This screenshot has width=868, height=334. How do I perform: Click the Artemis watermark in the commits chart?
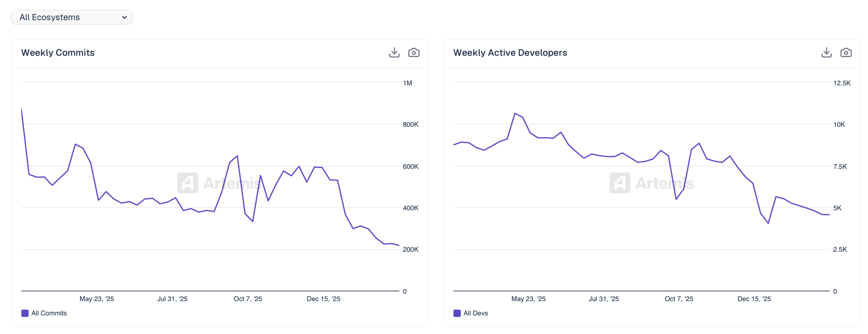(220, 183)
